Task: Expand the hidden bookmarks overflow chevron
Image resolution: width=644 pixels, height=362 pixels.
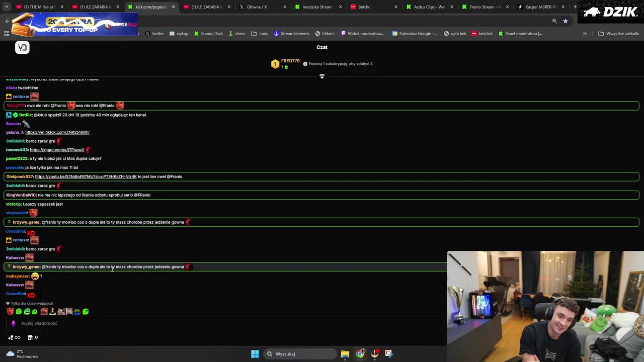Action: (x=585, y=34)
